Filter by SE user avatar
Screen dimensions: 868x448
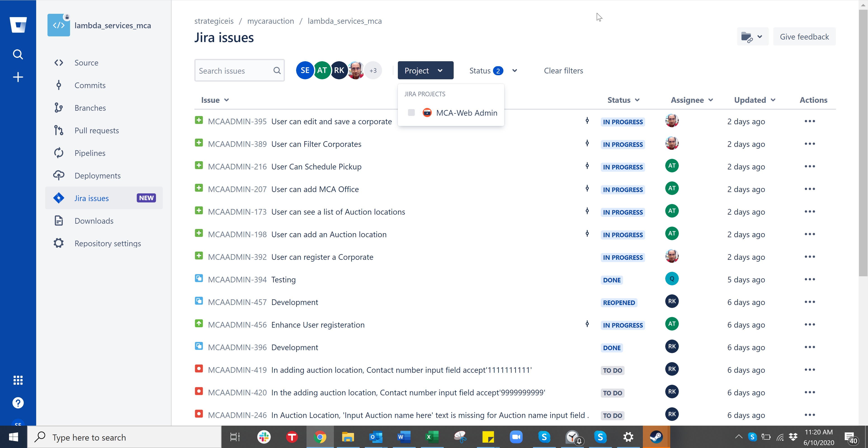[x=305, y=70]
